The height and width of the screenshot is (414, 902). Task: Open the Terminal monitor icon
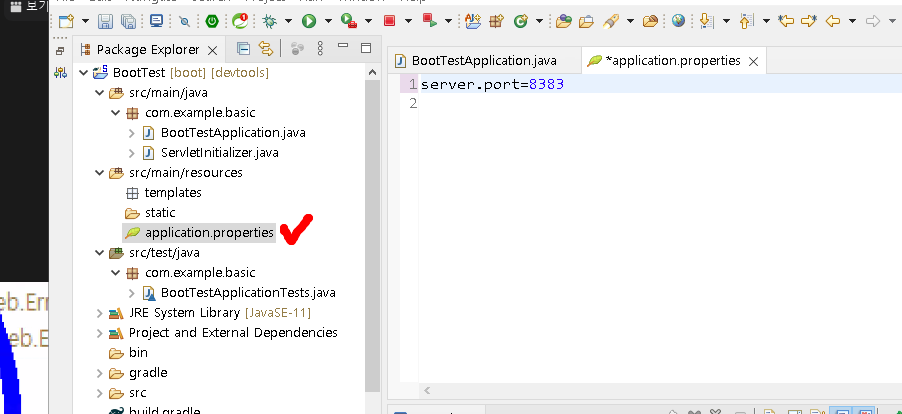pyautogui.click(x=156, y=21)
